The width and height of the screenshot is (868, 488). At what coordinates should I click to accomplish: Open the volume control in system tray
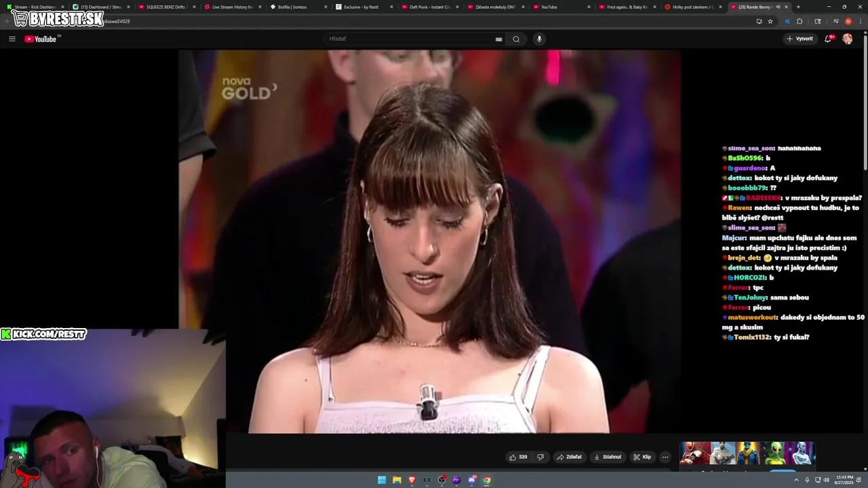click(826, 480)
